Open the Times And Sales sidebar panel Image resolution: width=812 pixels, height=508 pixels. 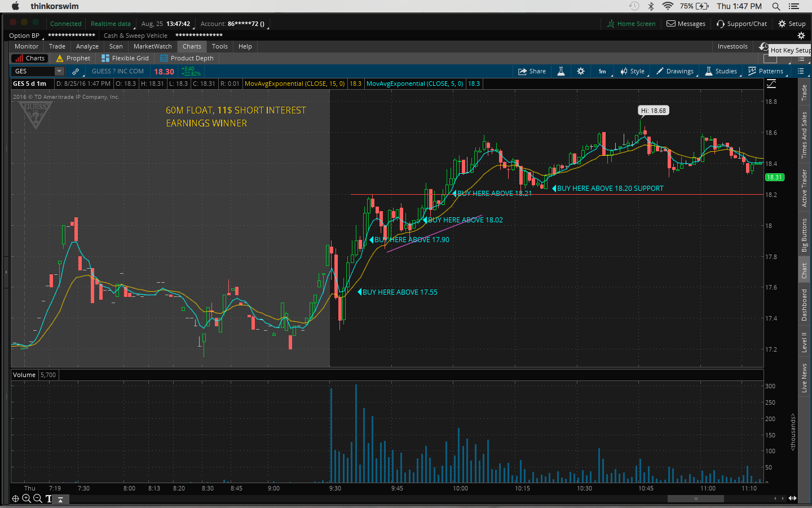[x=804, y=135]
